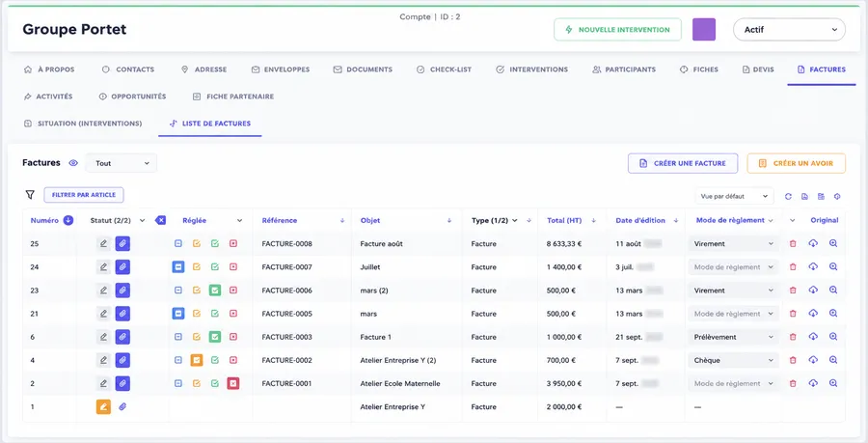The width and height of the screenshot is (868, 443).
Task: Click the Mode de règlement column header
Action: (730, 220)
